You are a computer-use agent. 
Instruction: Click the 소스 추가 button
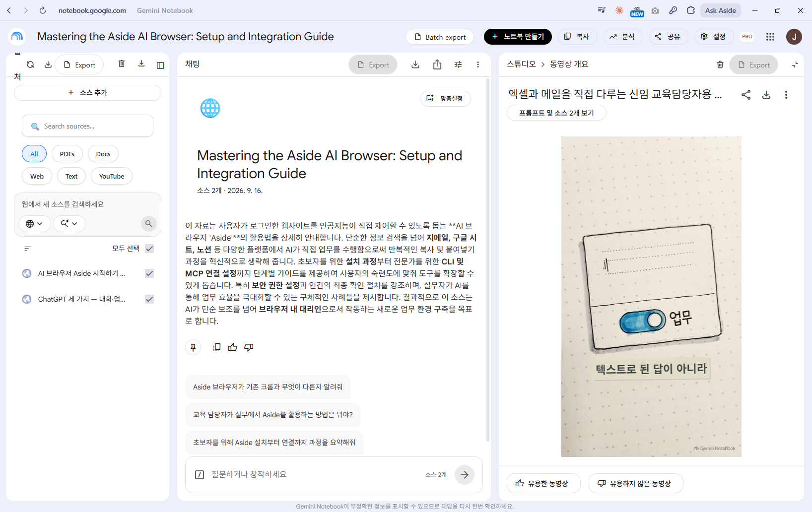pyautogui.click(x=87, y=93)
